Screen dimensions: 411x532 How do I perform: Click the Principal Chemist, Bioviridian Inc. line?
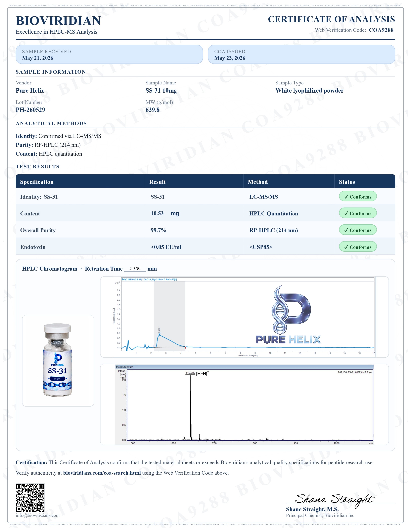point(321,515)
